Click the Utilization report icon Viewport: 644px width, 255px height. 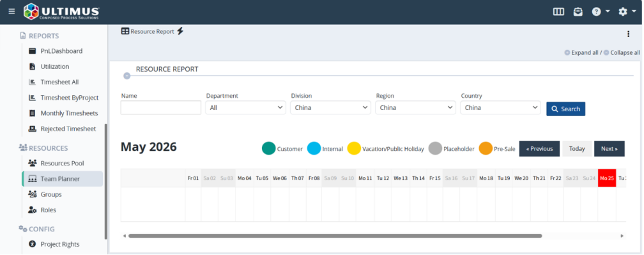pyautogui.click(x=33, y=66)
